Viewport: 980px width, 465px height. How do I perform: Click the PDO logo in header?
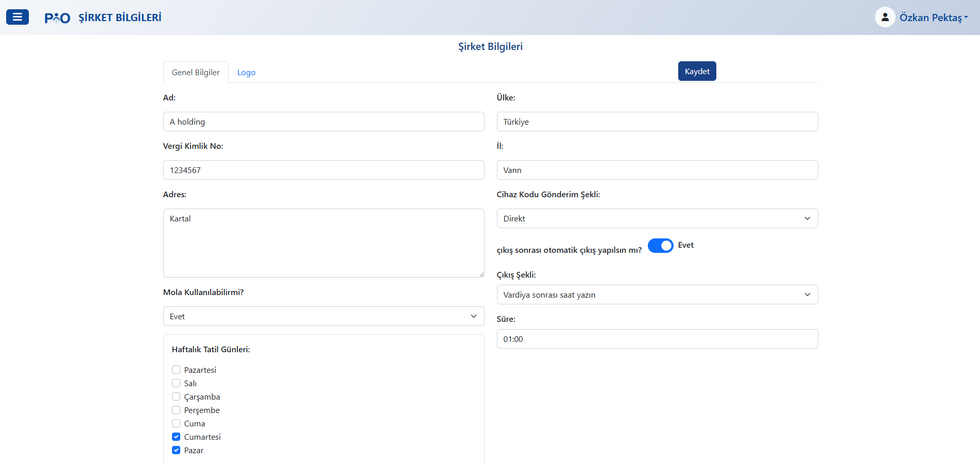(57, 18)
